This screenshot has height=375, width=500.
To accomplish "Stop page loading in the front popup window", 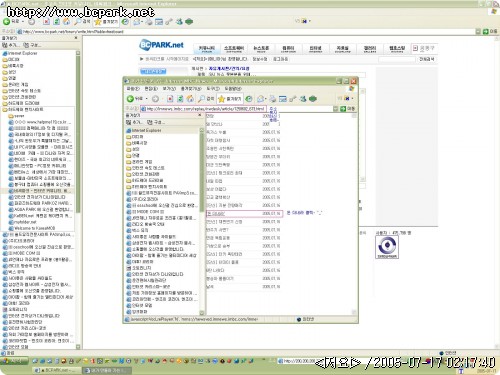I will click(x=170, y=99).
